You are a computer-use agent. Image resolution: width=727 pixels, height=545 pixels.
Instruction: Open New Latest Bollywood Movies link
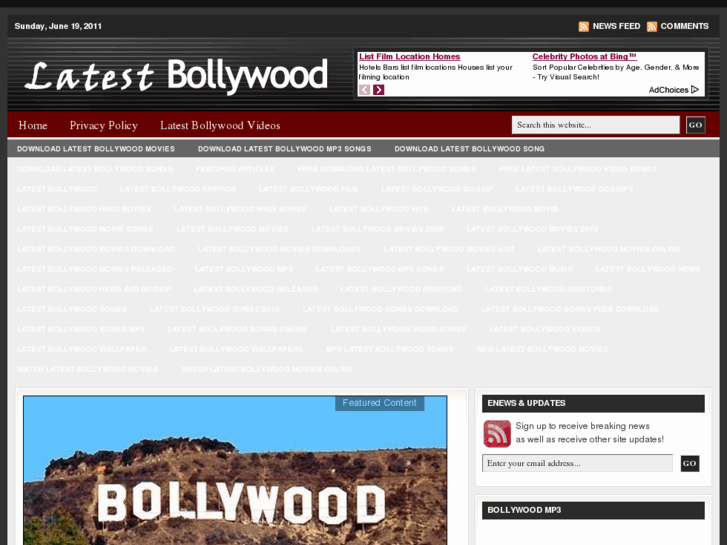(x=542, y=349)
